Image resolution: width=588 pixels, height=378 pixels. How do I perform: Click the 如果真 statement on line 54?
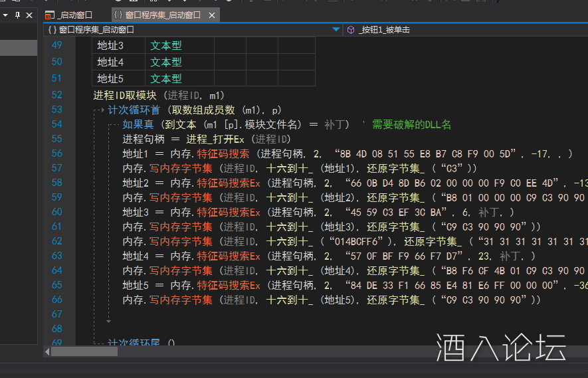(x=137, y=124)
